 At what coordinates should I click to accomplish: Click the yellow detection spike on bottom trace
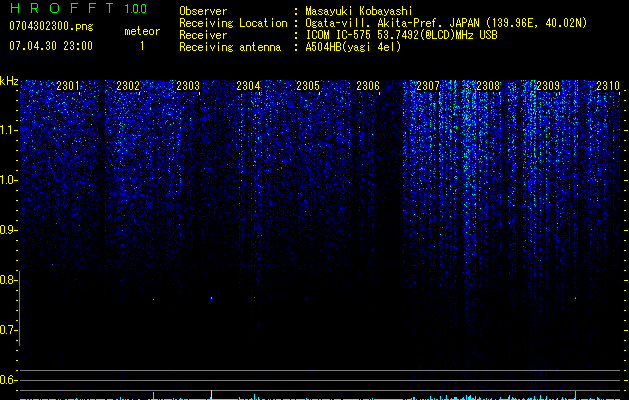[211, 394]
